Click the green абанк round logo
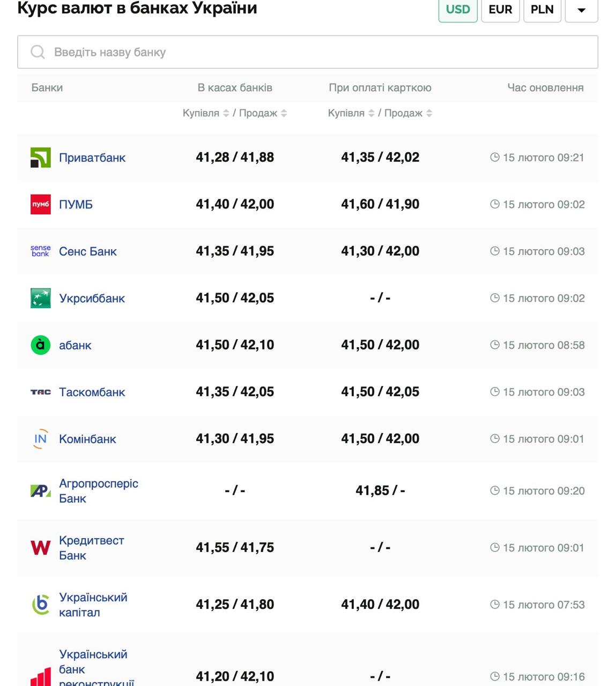Screen dimensions: 616x686 tap(40, 345)
